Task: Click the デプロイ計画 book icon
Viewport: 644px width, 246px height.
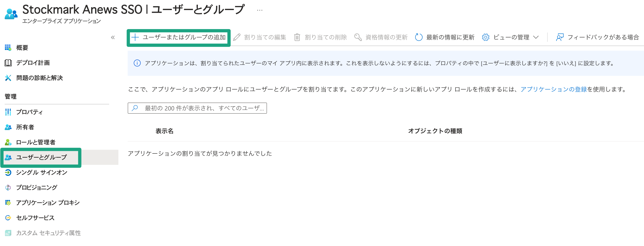Action: pyautogui.click(x=8, y=63)
